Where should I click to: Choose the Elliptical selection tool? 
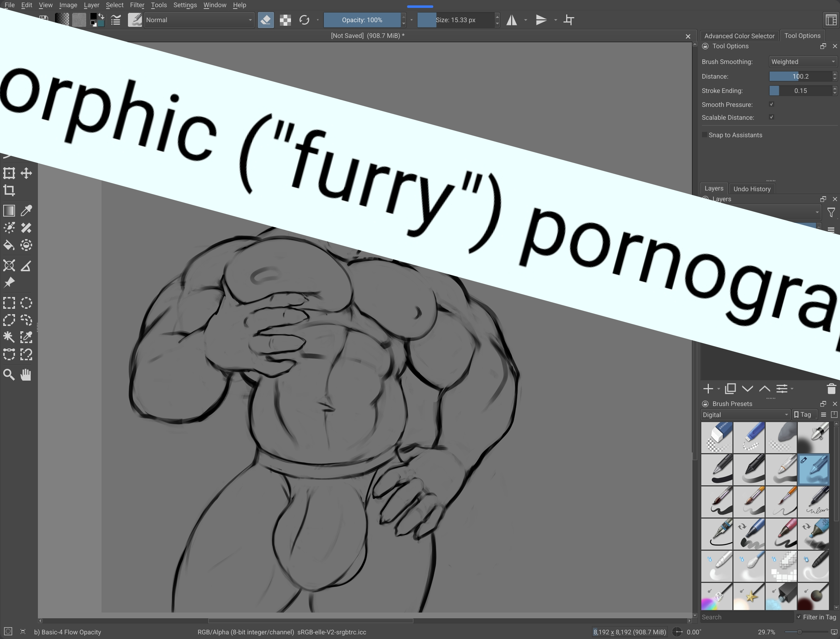click(x=26, y=303)
